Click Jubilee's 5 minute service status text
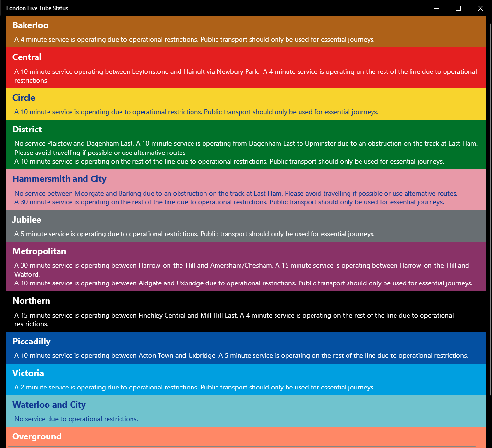Screen dimensions: 492x448 click(x=194, y=234)
